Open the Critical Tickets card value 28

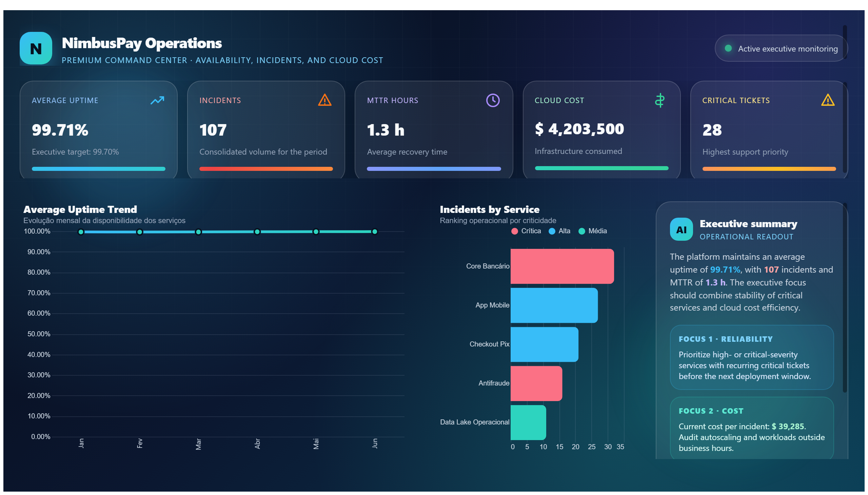point(712,130)
